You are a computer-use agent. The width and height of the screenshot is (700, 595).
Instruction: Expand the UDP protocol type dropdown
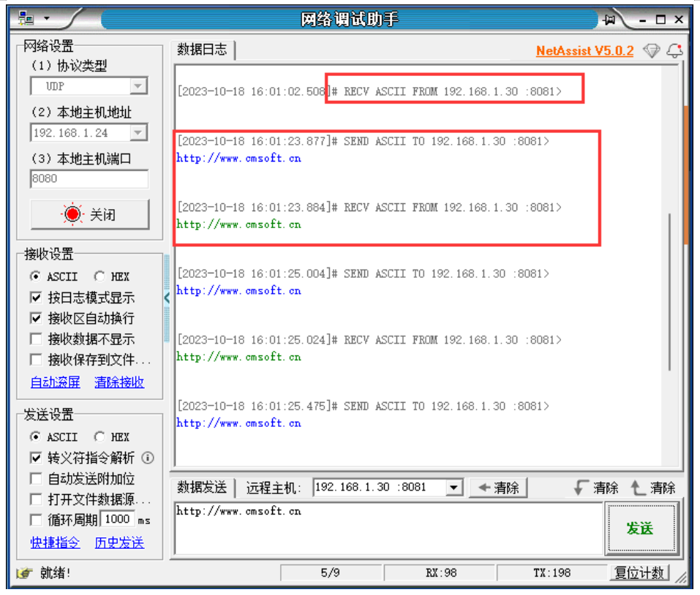point(138,86)
